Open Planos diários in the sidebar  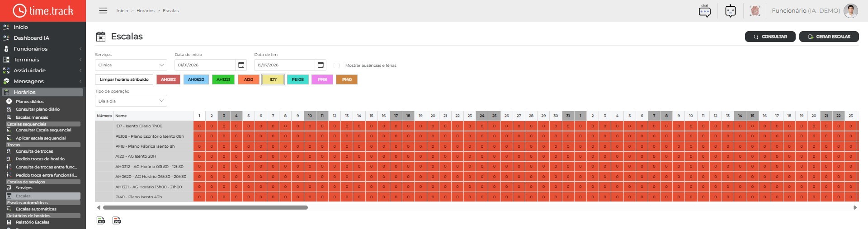click(30, 102)
